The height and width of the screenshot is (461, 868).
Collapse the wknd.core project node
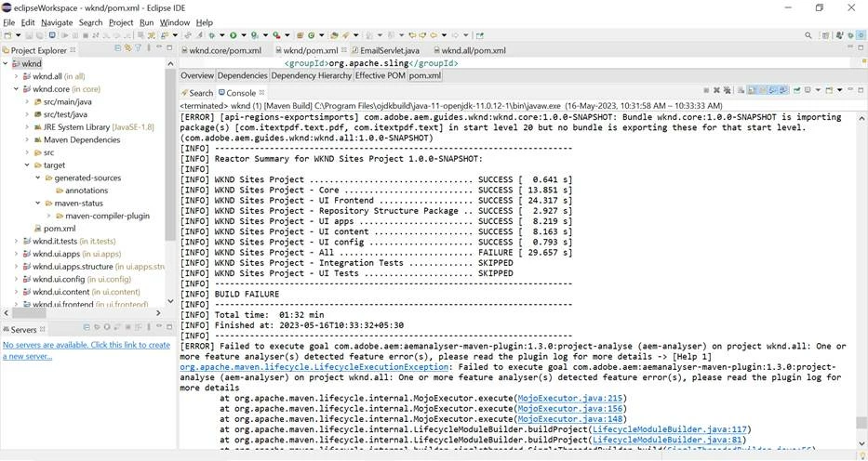point(16,89)
